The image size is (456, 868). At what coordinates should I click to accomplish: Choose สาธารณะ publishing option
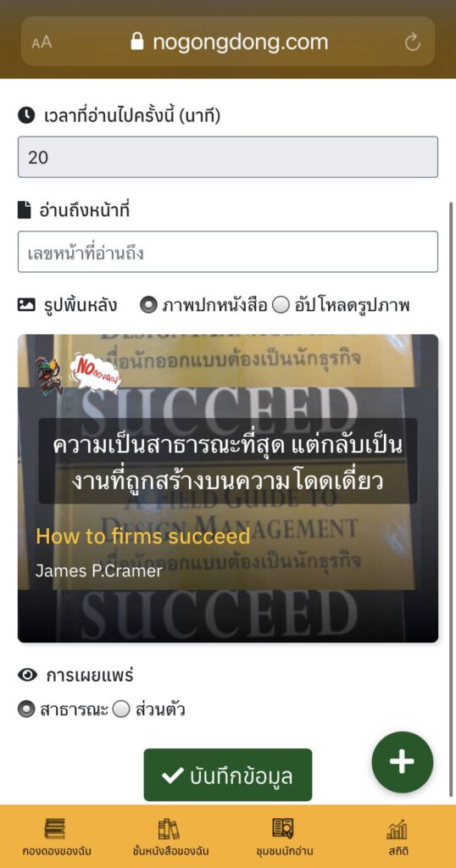pos(26,709)
